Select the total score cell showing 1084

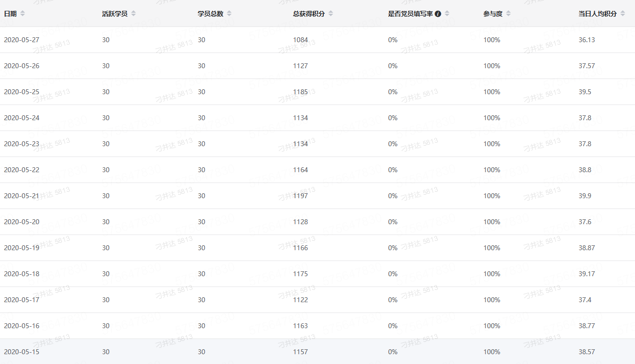coord(300,40)
